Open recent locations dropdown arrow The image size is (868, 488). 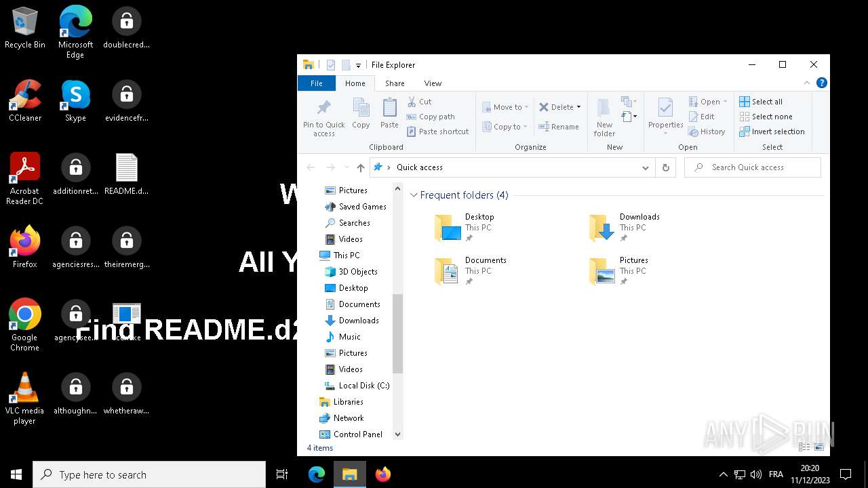347,167
